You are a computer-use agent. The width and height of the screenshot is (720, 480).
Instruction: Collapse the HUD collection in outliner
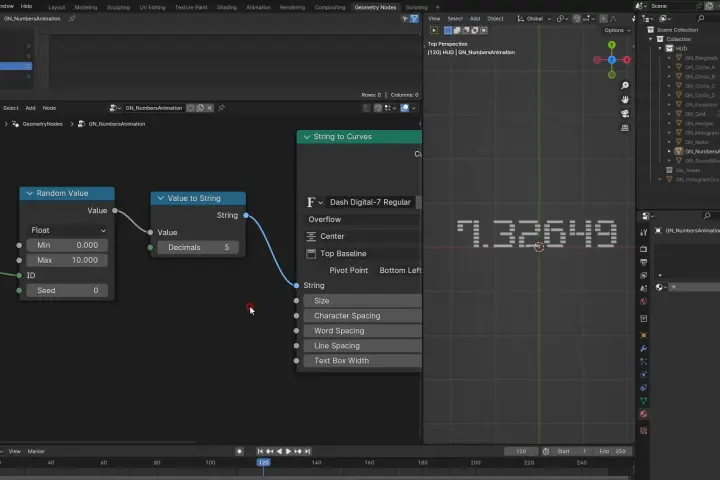coord(660,48)
